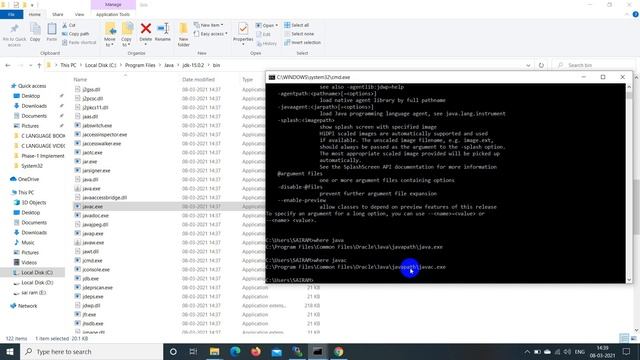Open notification center on taskbar

click(x=627, y=351)
